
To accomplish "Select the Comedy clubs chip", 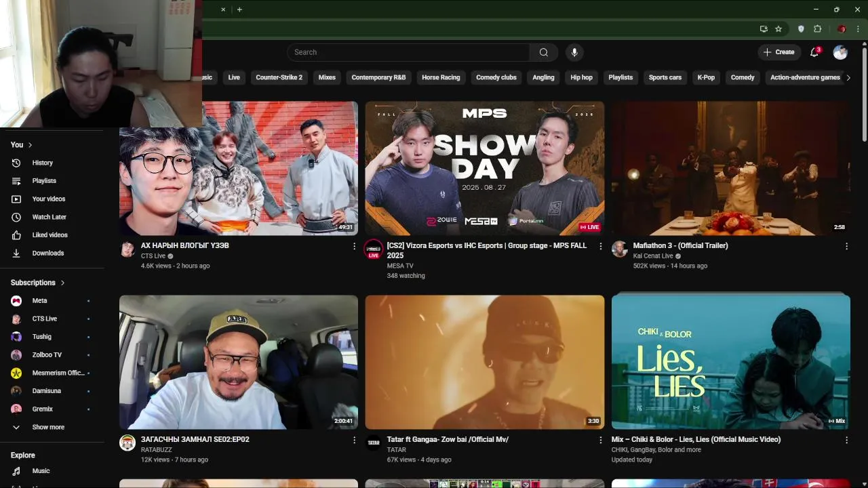I will (x=496, y=77).
